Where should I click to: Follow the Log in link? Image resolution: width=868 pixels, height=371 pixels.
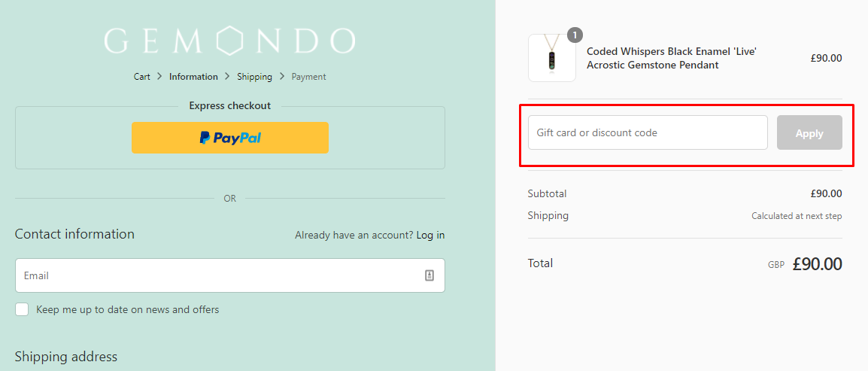pos(430,235)
